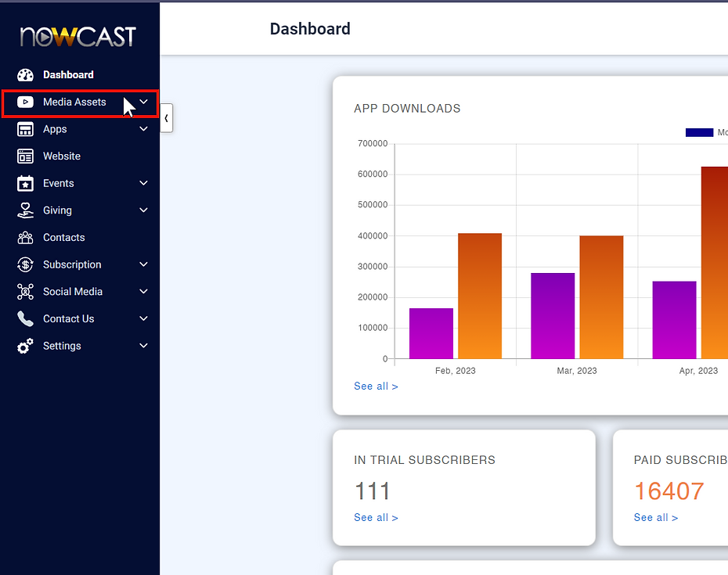Expand the Contact Us submenu chevron
The image size is (728, 575).
144,318
